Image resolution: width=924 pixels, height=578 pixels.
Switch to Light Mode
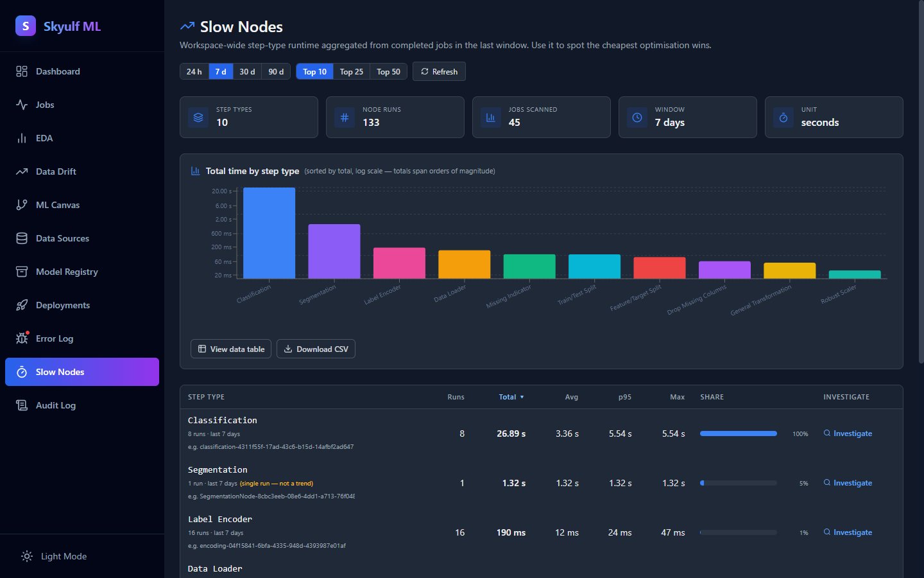(x=82, y=556)
